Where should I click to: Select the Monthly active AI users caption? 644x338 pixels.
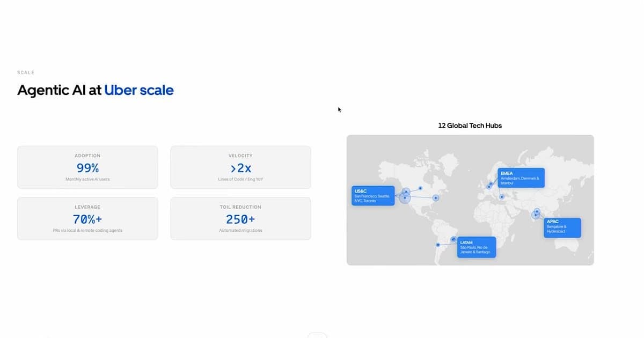click(x=87, y=179)
